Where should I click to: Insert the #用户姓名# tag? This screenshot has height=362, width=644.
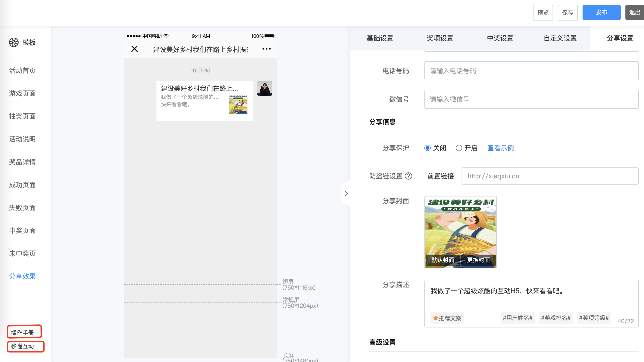(x=517, y=318)
